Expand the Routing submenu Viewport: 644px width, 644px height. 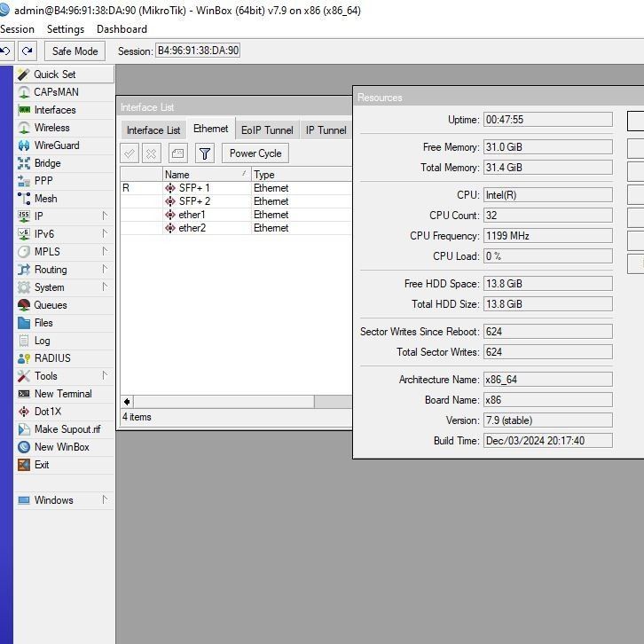[105, 270]
